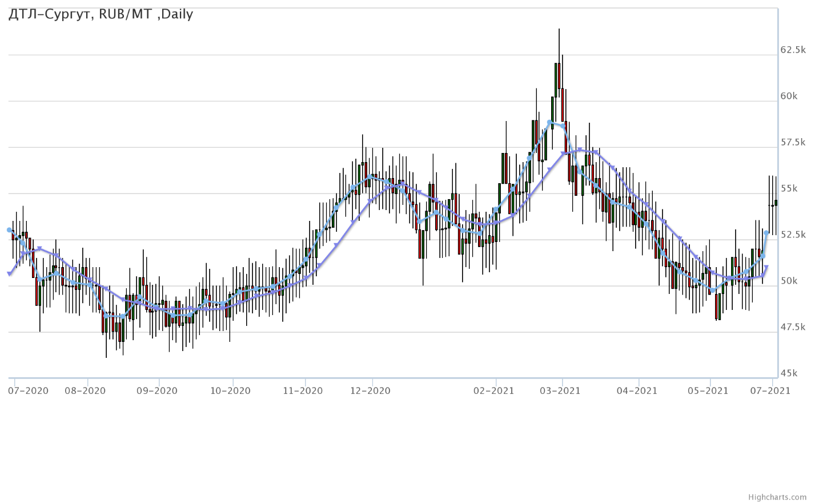Click the 45k y-axis label
This screenshot has width=815, height=504.
(x=789, y=374)
